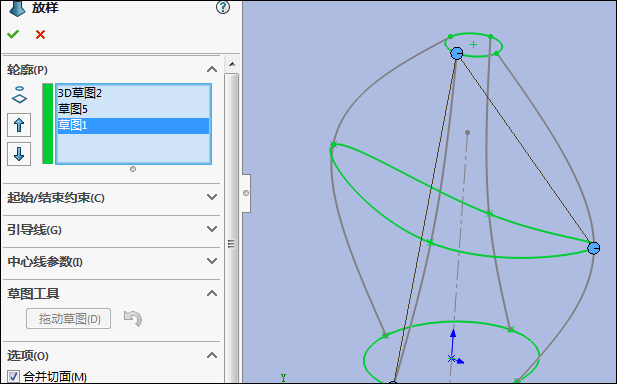The height and width of the screenshot is (384, 617).
Task: Collapse the 轮廓(P) section
Action: pos(212,70)
